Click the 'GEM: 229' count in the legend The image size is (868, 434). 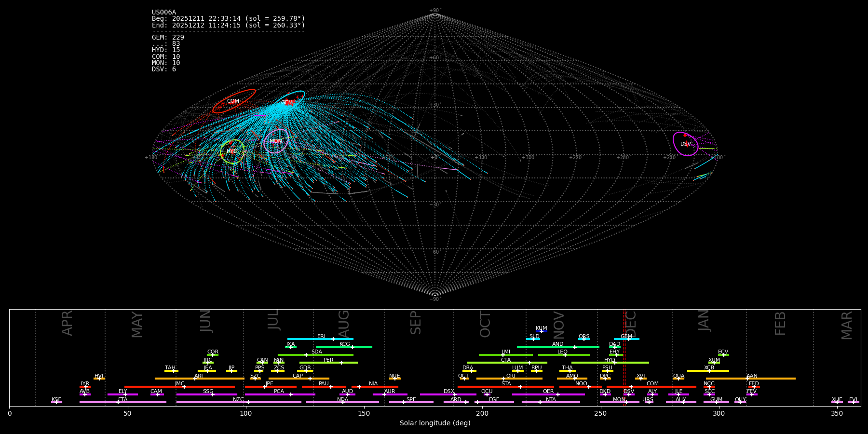pyautogui.click(x=168, y=38)
